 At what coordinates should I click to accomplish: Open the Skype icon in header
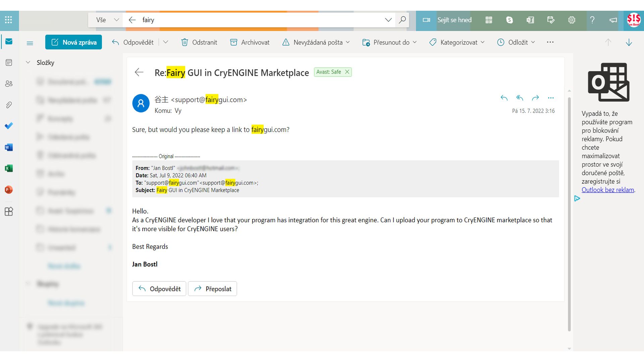pos(509,20)
